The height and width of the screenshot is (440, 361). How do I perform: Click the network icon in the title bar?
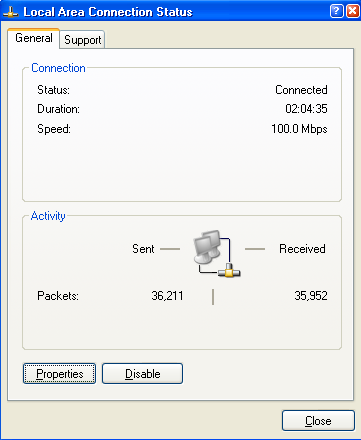pos(10,12)
